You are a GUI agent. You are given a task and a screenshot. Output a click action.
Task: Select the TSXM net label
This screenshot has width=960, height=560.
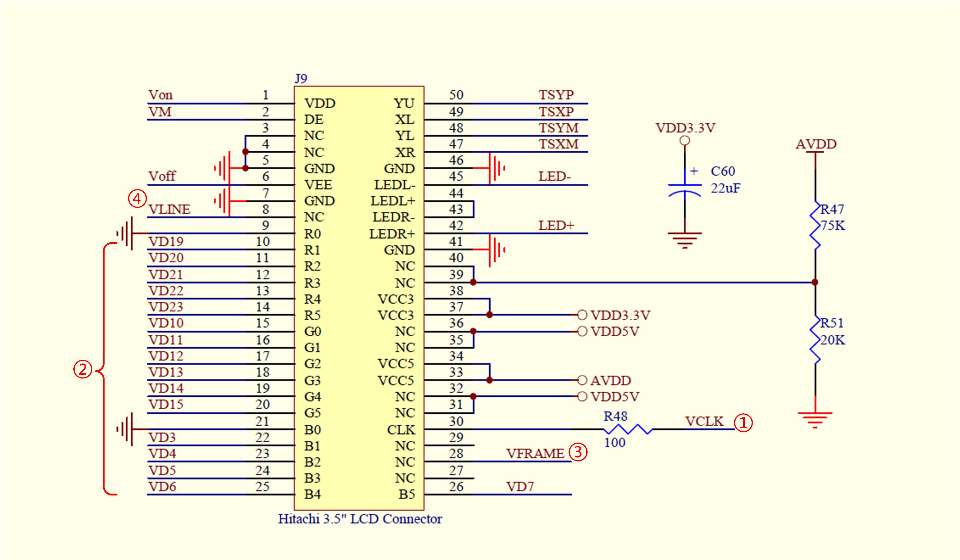tap(559, 144)
